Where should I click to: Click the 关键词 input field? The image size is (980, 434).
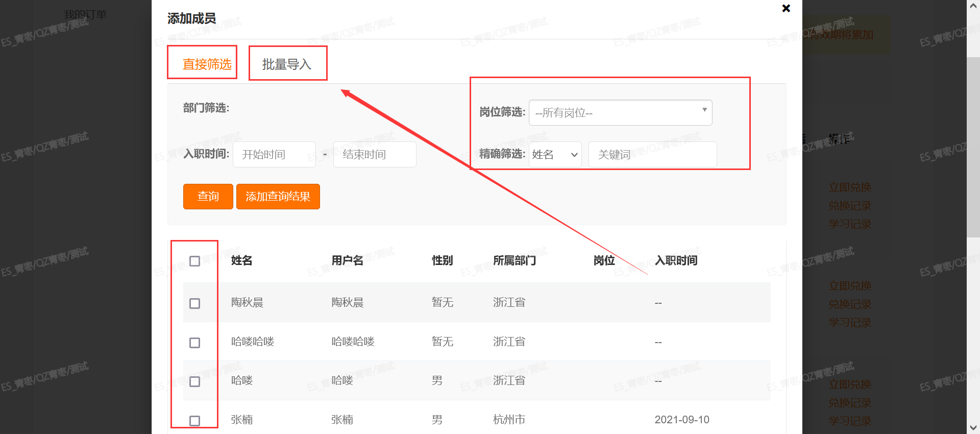[x=652, y=155]
